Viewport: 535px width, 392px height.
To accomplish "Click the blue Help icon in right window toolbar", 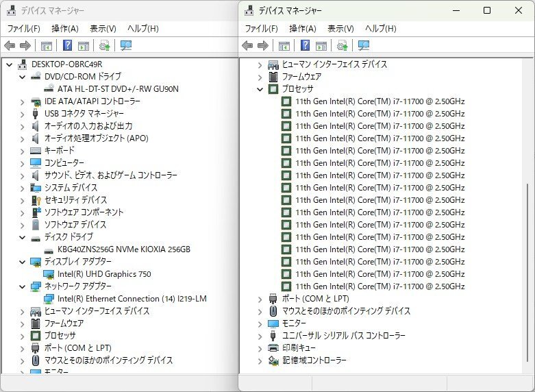I will pyautogui.click(x=306, y=45).
